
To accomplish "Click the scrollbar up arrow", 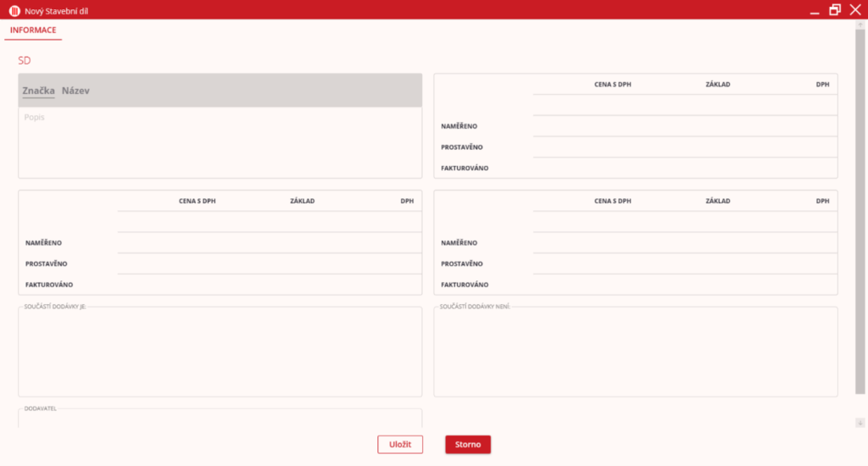I will 860,26.
